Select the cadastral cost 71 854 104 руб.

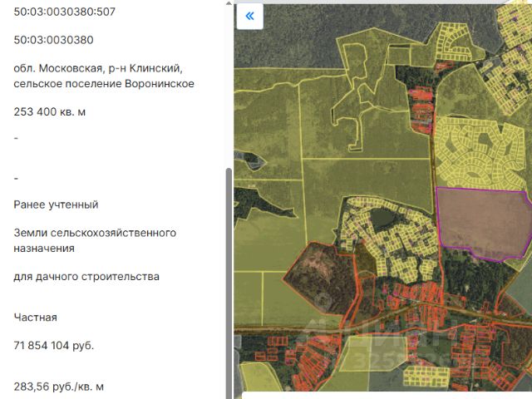(x=53, y=346)
